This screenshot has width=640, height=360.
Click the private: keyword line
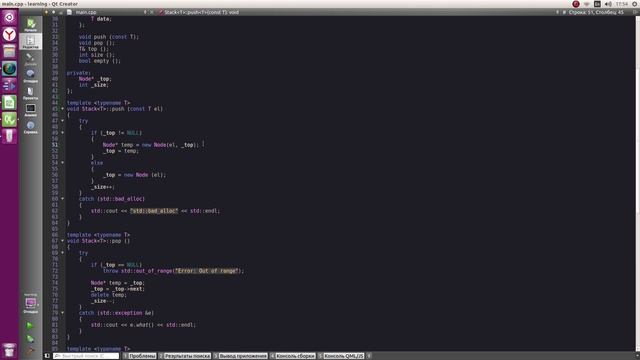79,73
